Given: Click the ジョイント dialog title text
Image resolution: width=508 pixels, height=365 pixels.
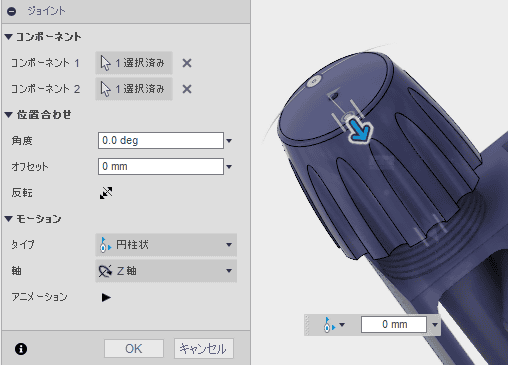Looking at the screenshot, I should pyautogui.click(x=46, y=11).
